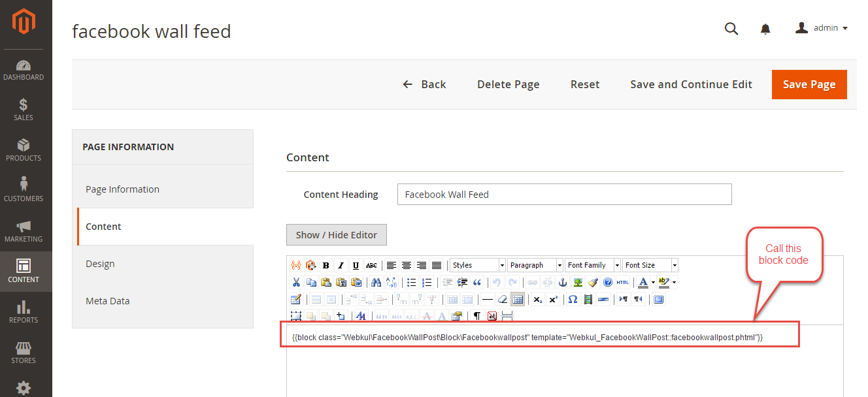The height and width of the screenshot is (397, 868).
Task: Toggle italic text formatting
Action: click(341, 265)
